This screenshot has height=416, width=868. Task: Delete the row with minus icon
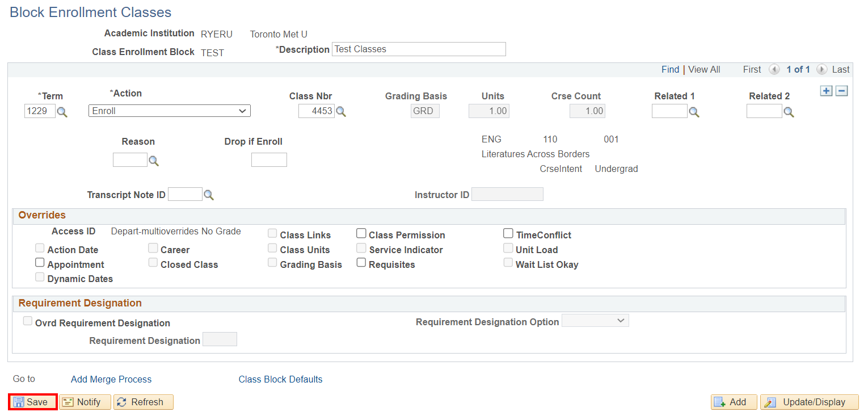tap(842, 91)
